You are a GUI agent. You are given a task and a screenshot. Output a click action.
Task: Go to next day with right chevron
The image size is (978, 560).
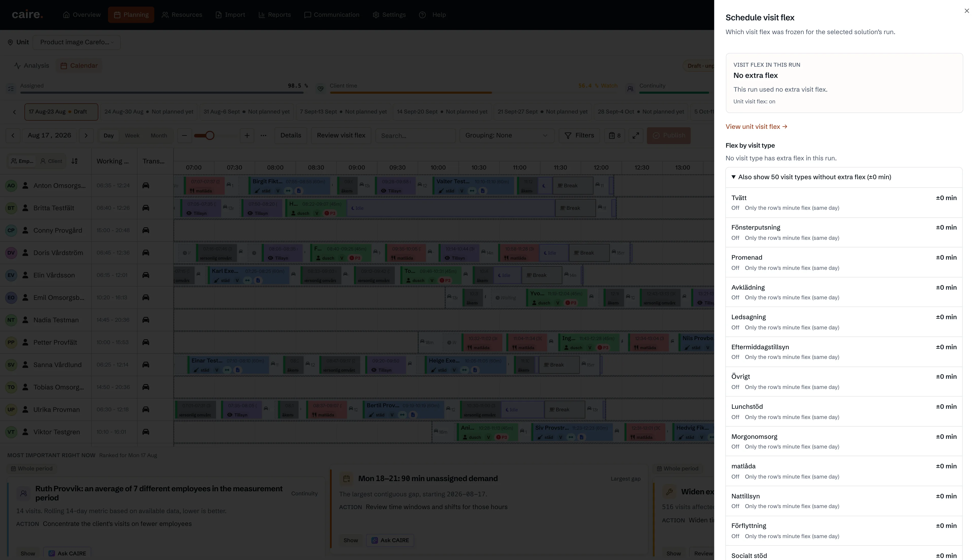86,135
